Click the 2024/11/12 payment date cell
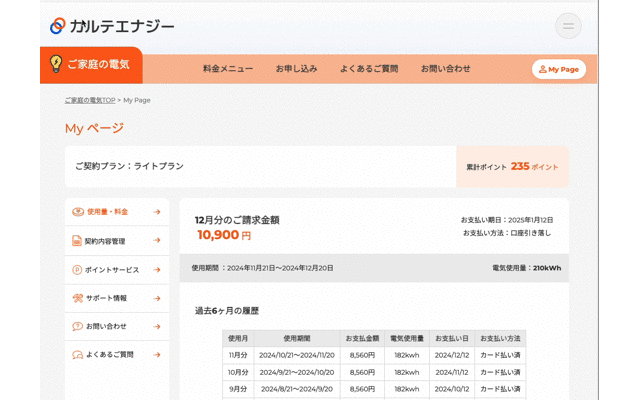The image size is (640, 400). (x=452, y=372)
